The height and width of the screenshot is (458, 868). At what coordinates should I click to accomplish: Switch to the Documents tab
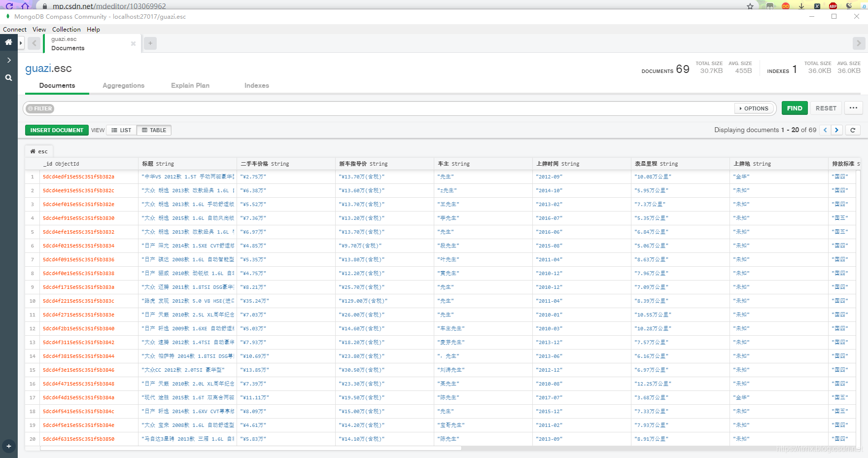tap(57, 85)
